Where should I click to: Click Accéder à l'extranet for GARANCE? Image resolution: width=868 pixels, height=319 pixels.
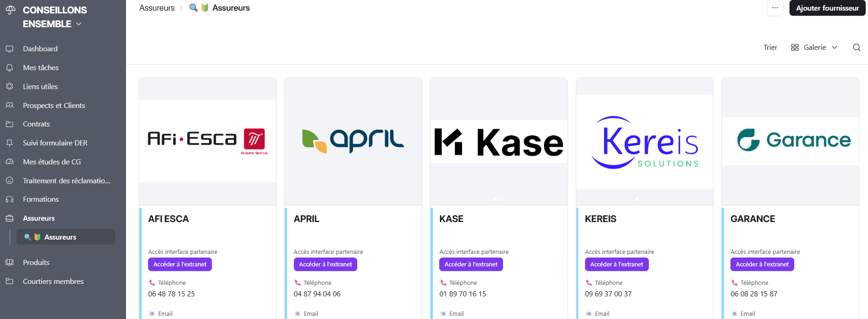click(762, 265)
